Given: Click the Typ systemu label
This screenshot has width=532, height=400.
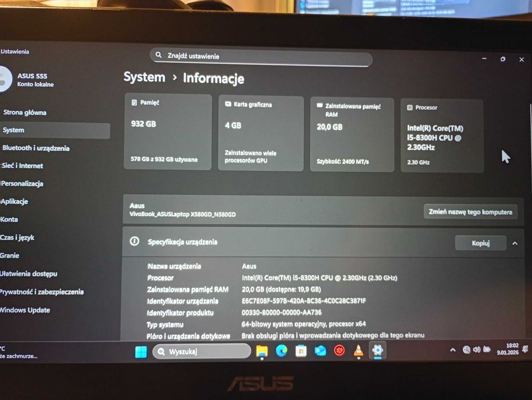Looking at the screenshot, I should click(x=165, y=324).
